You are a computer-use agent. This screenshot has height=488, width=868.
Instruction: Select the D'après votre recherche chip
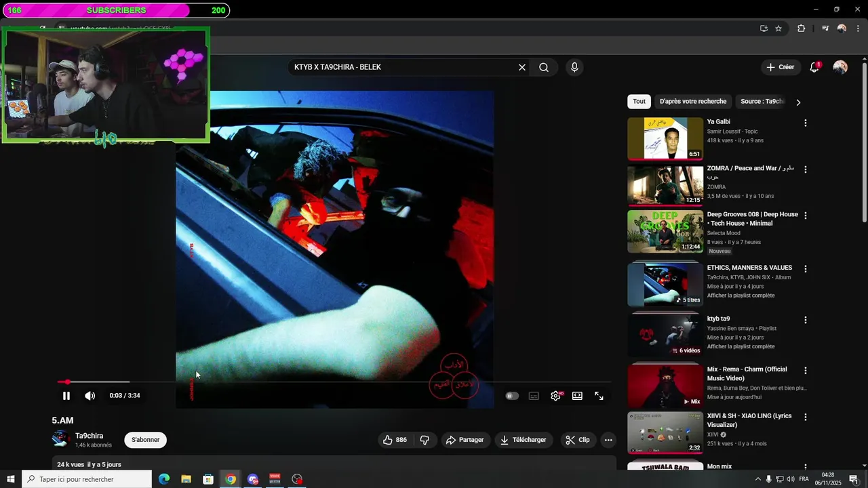tap(693, 102)
